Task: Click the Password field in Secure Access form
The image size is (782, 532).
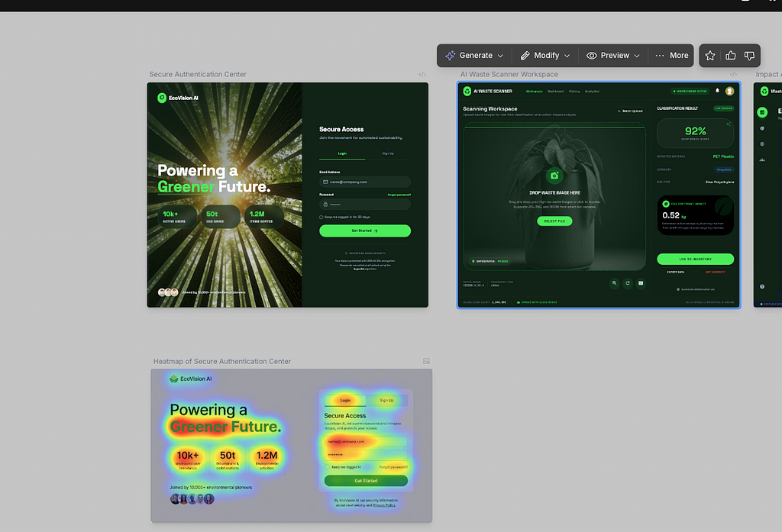Action: coord(365,205)
